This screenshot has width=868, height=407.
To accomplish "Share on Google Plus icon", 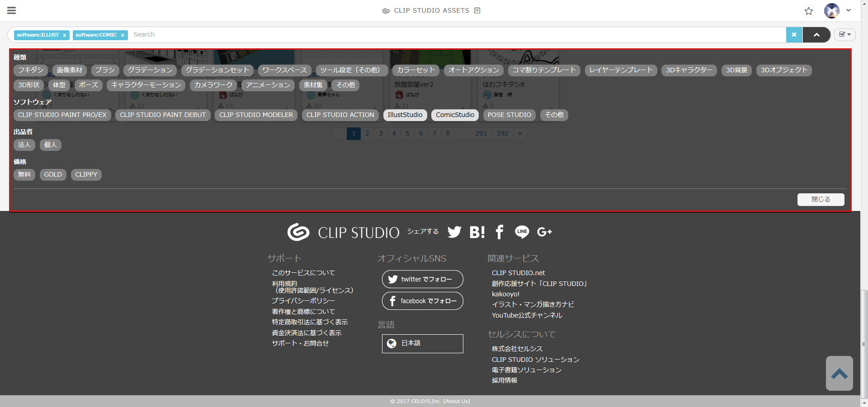I will tap(544, 232).
